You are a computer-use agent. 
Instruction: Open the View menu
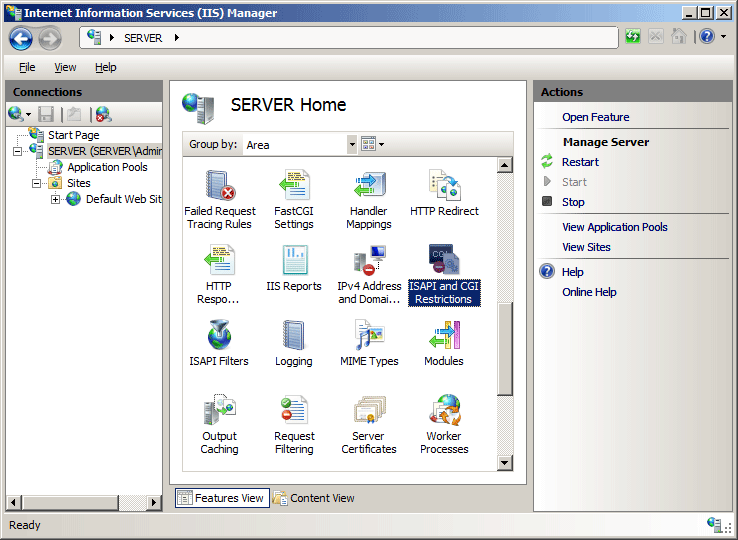pos(65,67)
